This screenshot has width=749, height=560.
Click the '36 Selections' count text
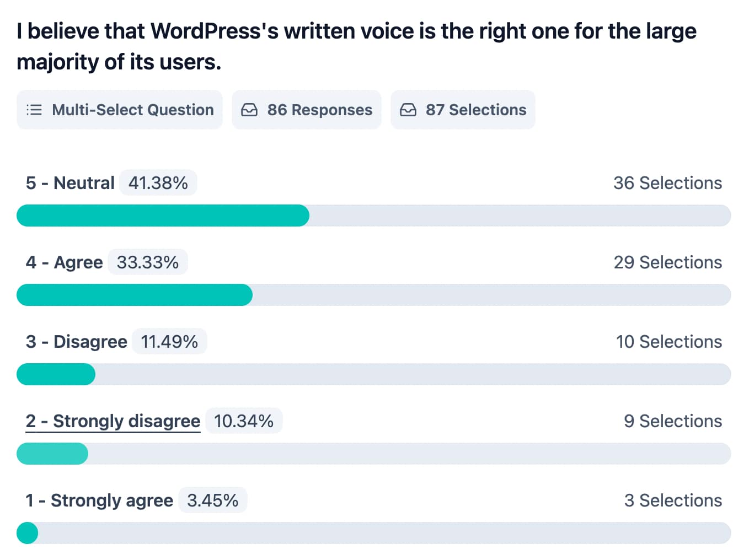point(667,183)
